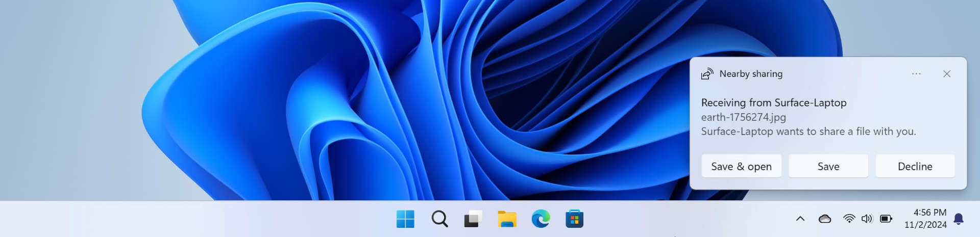
Task: Open the Microsoft Store app
Action: click(574, 219)
